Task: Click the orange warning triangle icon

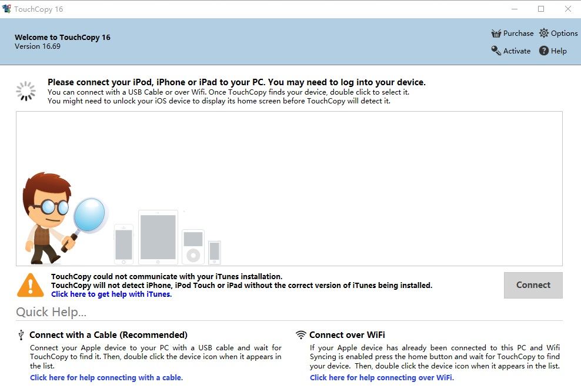Action: tap(31, 285)
